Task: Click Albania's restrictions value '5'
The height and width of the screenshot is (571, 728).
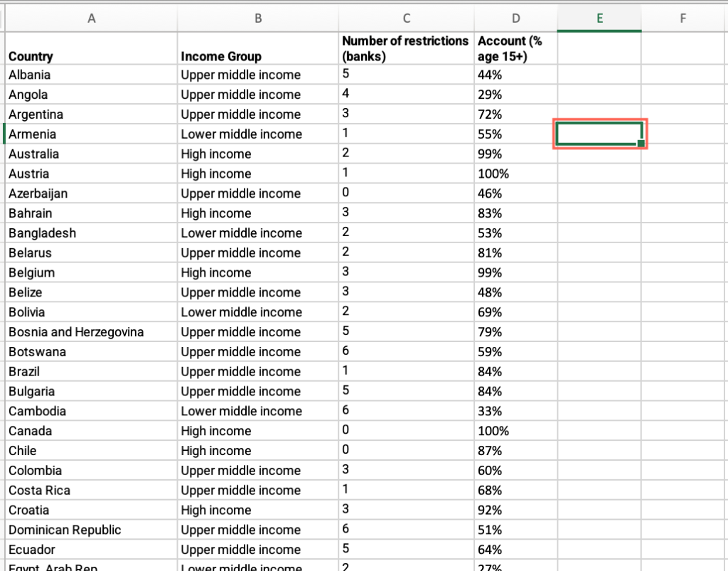Action: click(406, 75)
